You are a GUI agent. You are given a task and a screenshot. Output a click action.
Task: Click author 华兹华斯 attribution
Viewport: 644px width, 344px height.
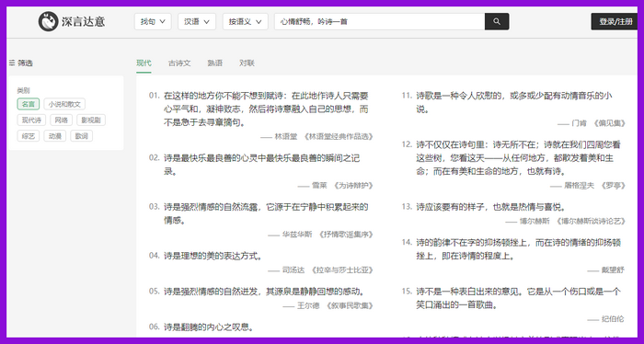pos(297,234)
